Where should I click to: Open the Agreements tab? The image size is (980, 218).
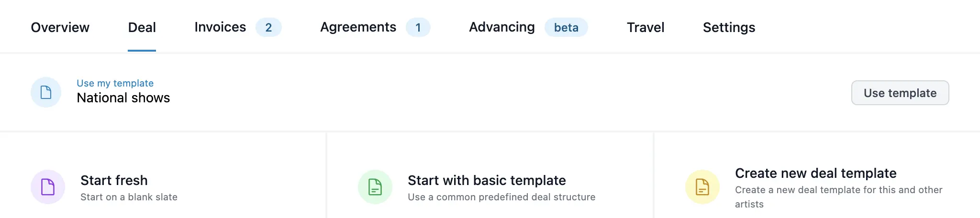(358, 27)
